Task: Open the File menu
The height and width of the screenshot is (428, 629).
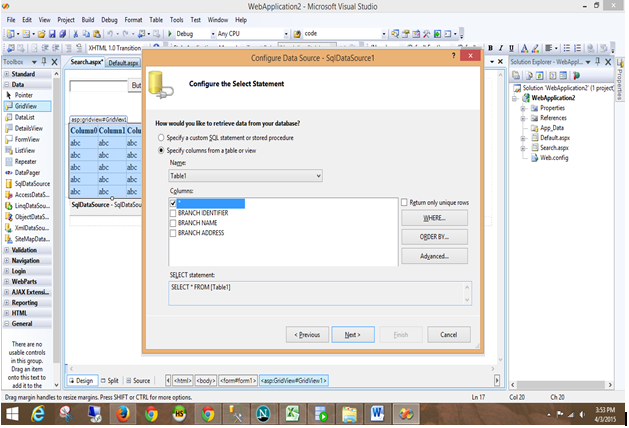Action: pyautogui.click(x=11, y=20)
